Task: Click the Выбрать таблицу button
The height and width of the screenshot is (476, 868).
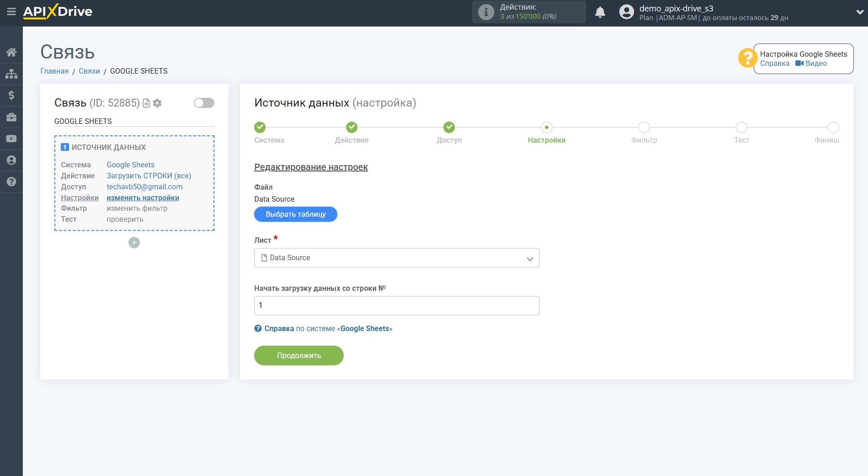Action: (x=295, y=214)
